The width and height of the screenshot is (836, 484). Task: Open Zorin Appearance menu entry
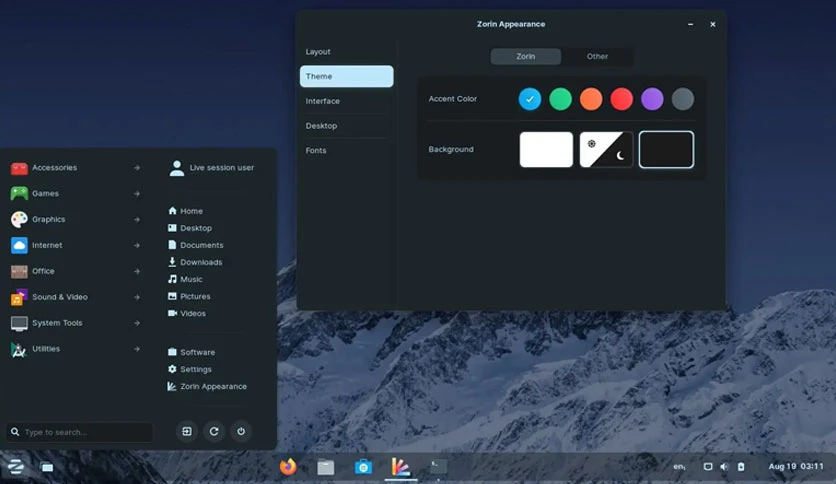coord(207,386)
